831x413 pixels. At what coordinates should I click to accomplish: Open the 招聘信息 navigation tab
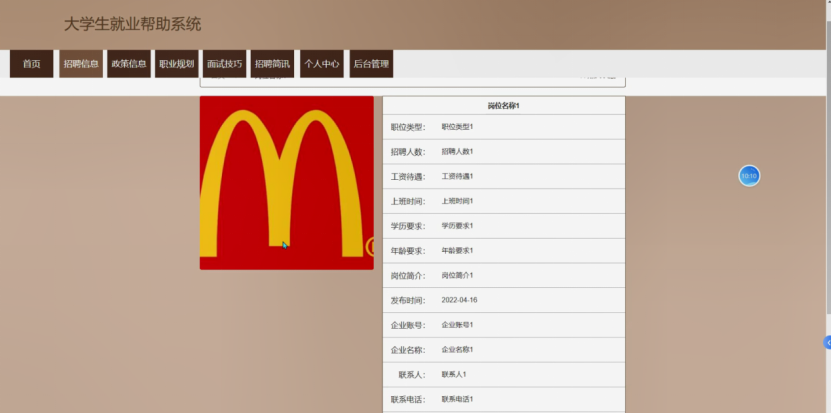pos(81,64)
